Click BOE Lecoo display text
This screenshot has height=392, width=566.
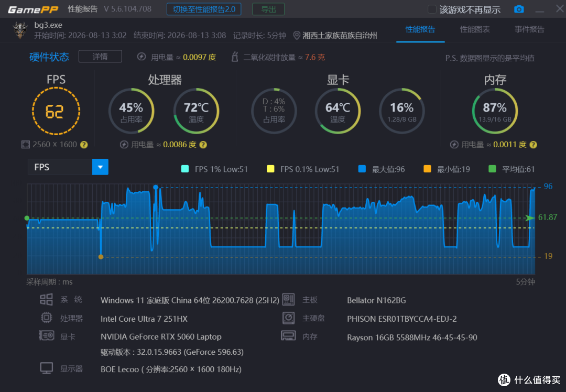click(x=171, y=369)
